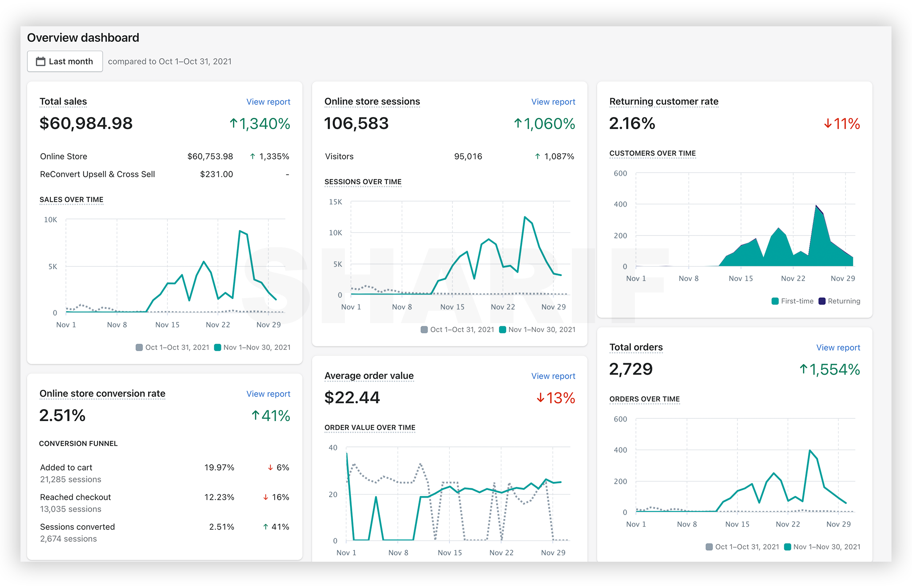Image resolution: width=912 pixels, height=588 pixels.
Task: Open View report for Total sales
Action: pos(268,102)
